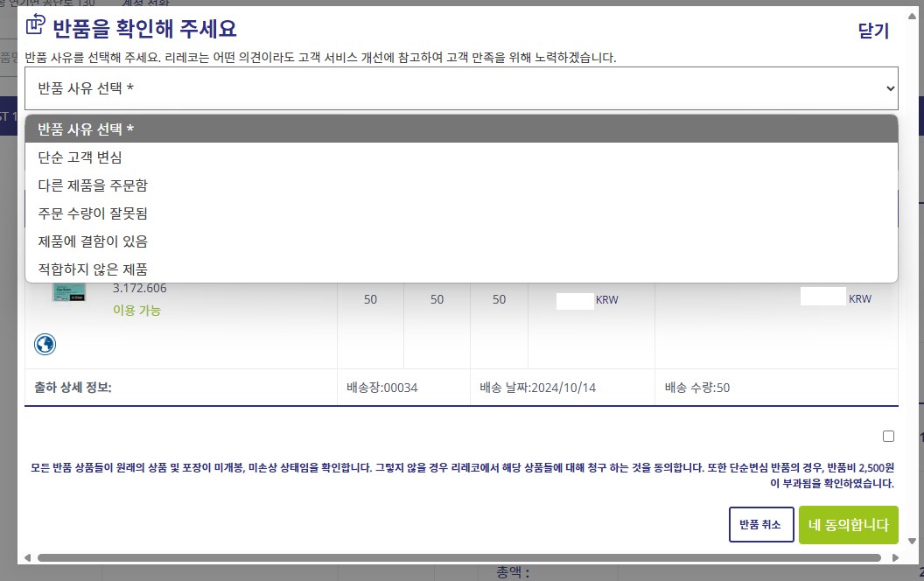The image size is (924, 581).
Task: Click the horizontal scrollbar track
Action: tap(459, 557)
